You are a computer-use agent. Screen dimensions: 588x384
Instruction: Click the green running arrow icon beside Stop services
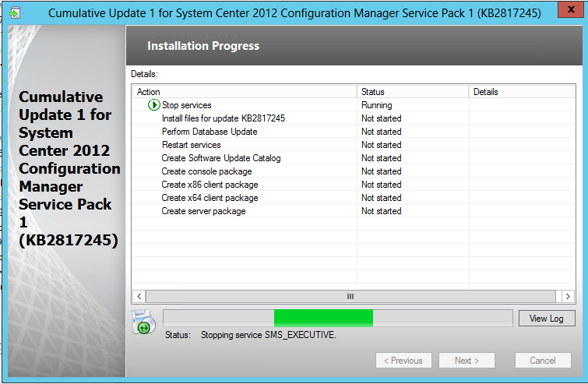click(x=153, y=105)
